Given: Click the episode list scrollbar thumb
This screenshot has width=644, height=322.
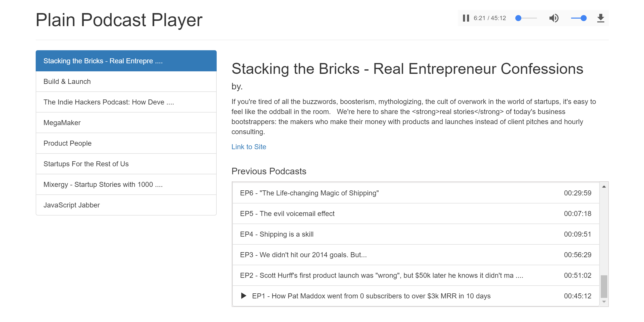Looking at the screenshot, I should pos(604,286).
